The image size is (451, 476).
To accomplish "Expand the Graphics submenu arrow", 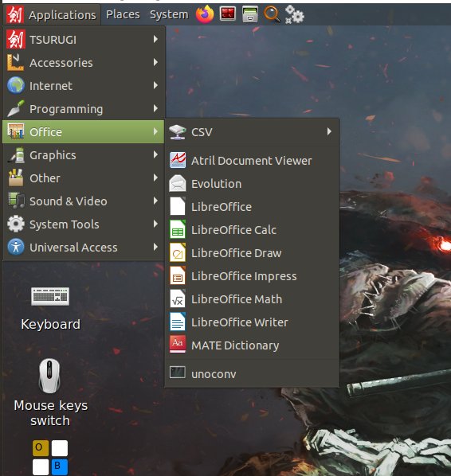I will 155,155.
